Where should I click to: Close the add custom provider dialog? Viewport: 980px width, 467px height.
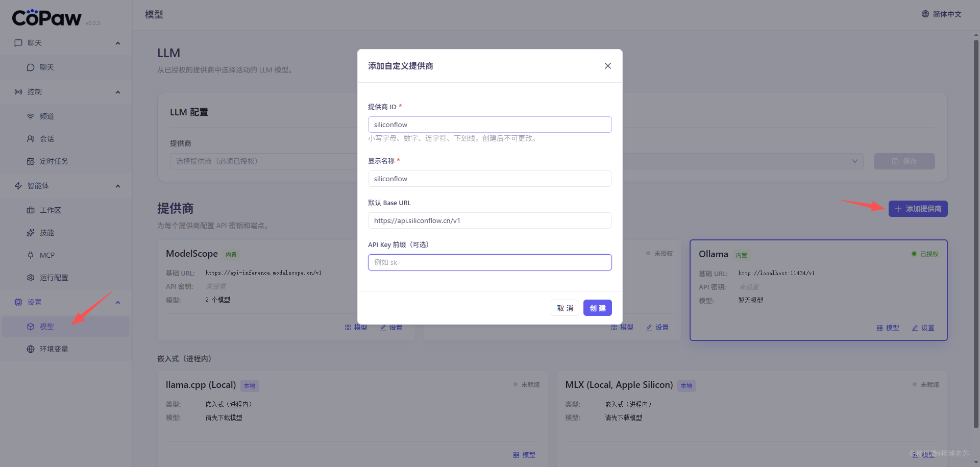(x=607, y=66)
